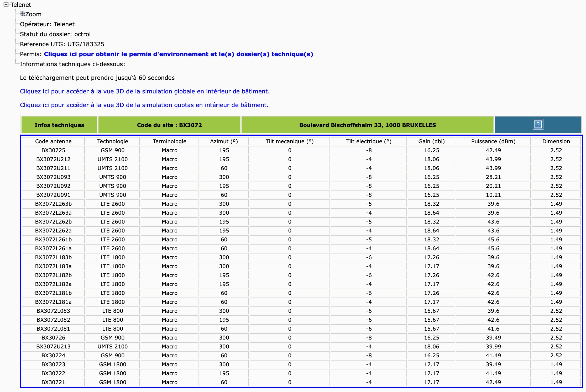Select antenna code BX30721 cell
This screenshot has height=392, width=586.
click(x=53, y=382)
